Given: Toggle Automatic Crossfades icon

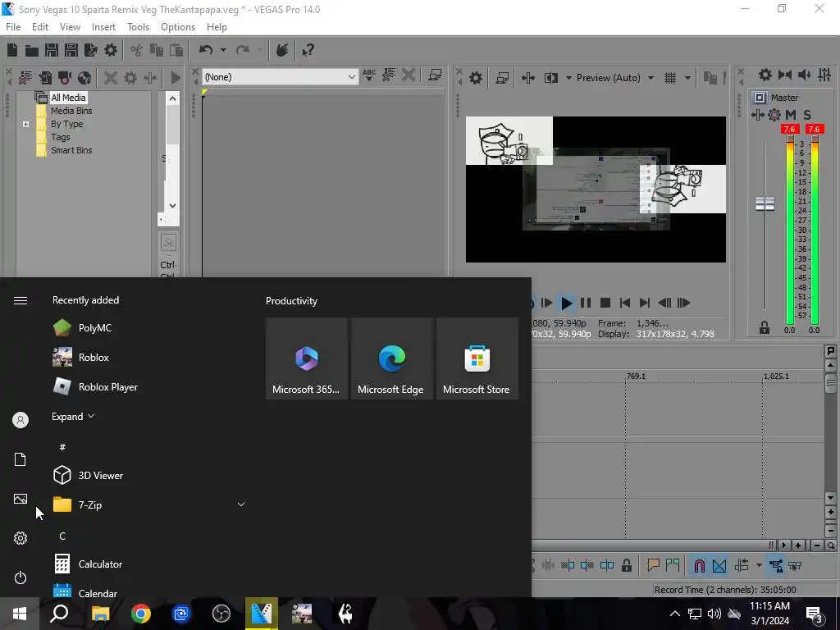Looking at the screenshot, I should tap(719, 566).
